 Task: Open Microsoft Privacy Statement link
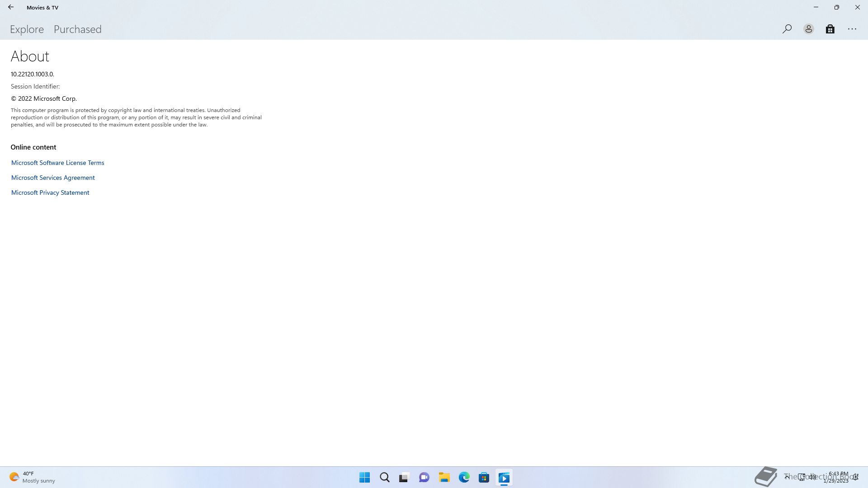tap(50, 192)
